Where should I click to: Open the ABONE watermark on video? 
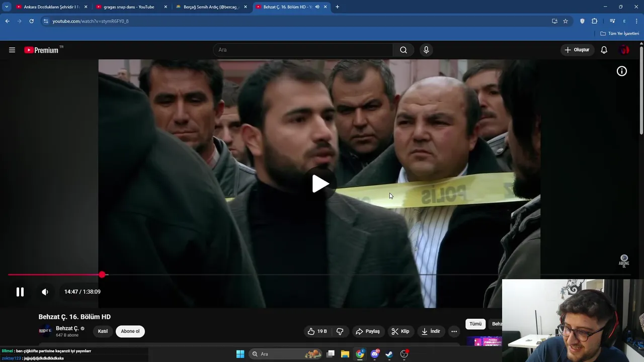(624, 260)
